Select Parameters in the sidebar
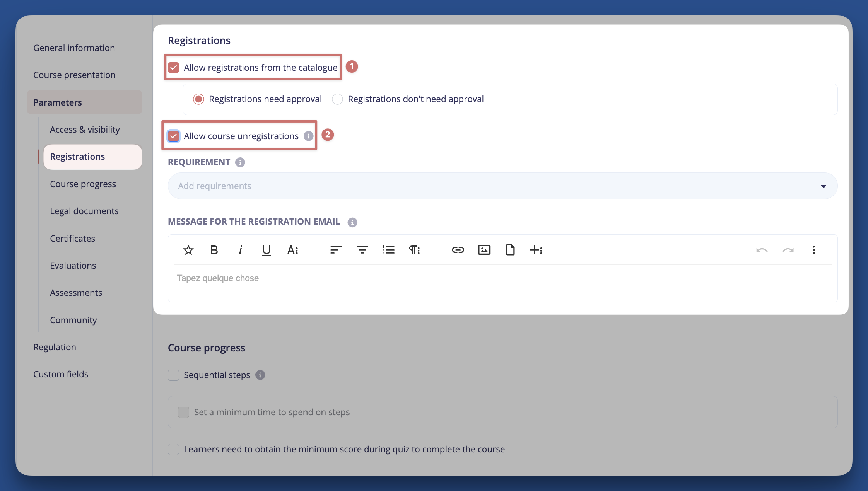Screen dimensions: 868x491 (x=84, y=102)
